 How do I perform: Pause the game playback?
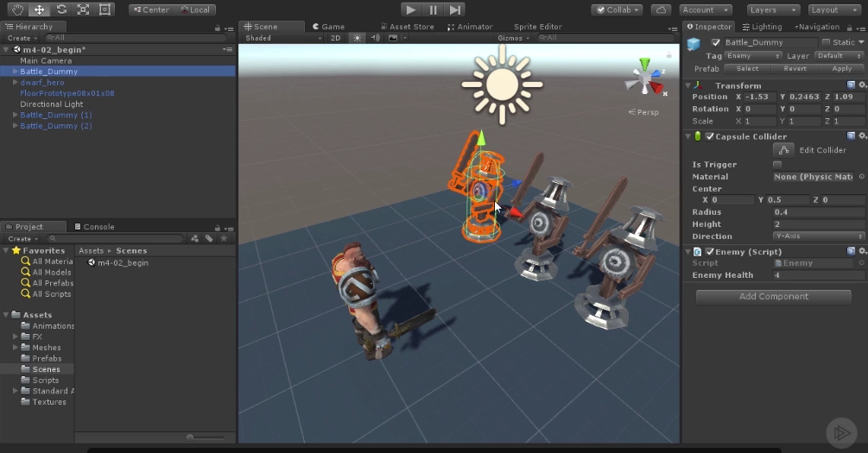coord(433,9)
